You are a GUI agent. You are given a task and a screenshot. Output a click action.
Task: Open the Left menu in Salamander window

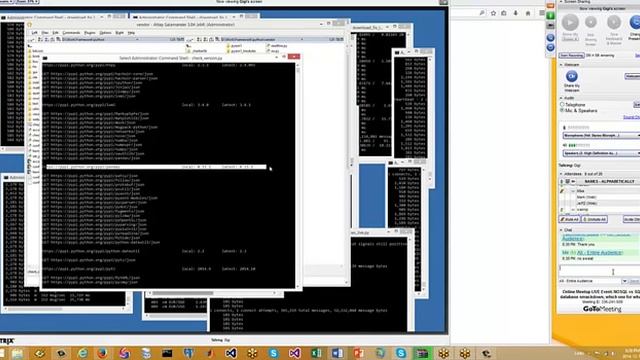click(x=35, y=33)
